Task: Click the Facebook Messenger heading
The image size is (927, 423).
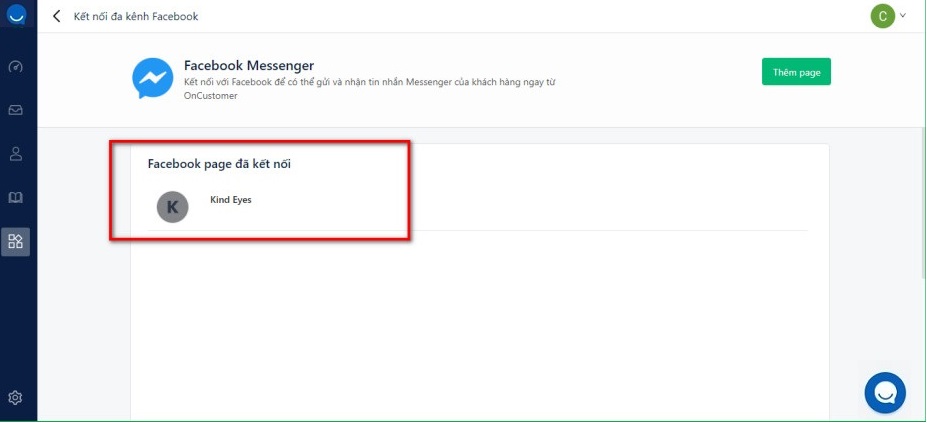Action: (249, 65)
